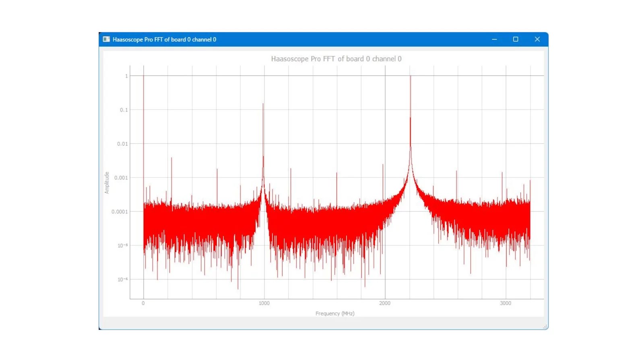Click the plot title 'Haasoscope Pro FFT of board 0 channel 0'

pyautogui.click(x=336, y=59)
